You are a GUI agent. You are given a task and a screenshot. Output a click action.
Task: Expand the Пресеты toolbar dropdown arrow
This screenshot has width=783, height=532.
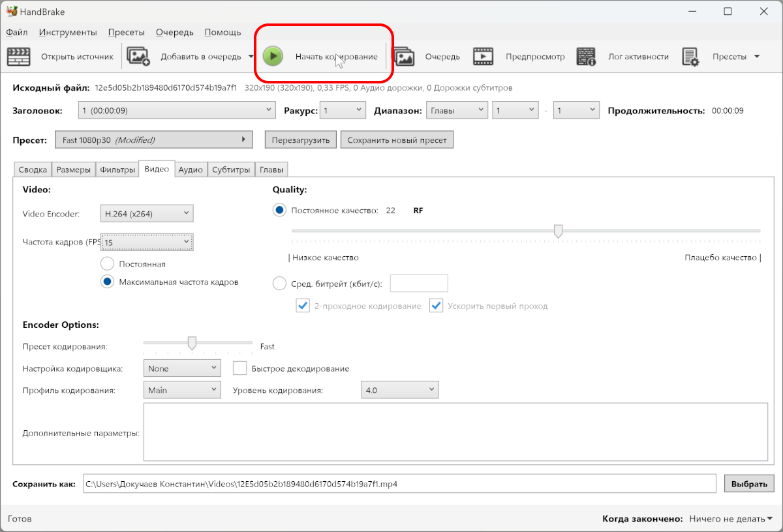pyautogui.click(x=757, y=57)
